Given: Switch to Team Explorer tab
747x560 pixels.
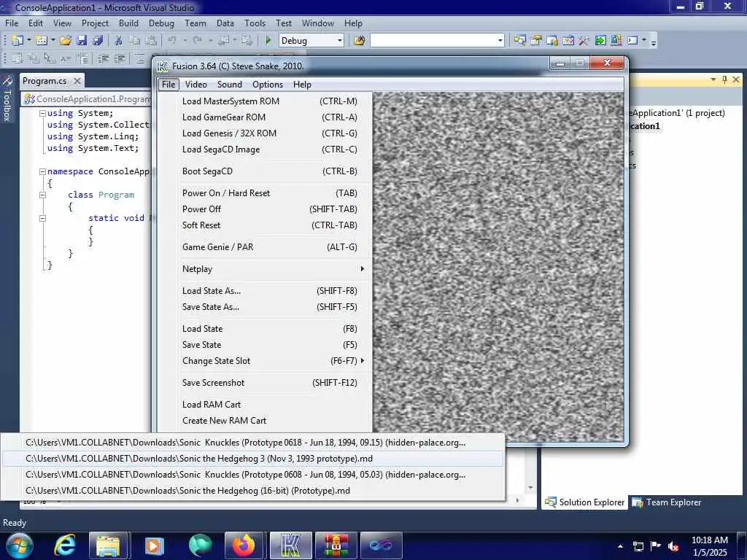Looking at the screenshot, I should 667,502.
